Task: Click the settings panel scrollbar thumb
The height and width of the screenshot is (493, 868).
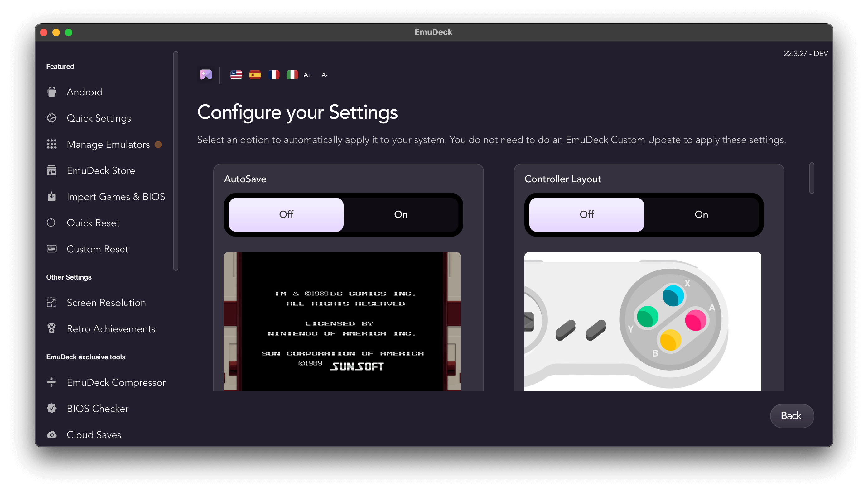Action: point(812,178)
